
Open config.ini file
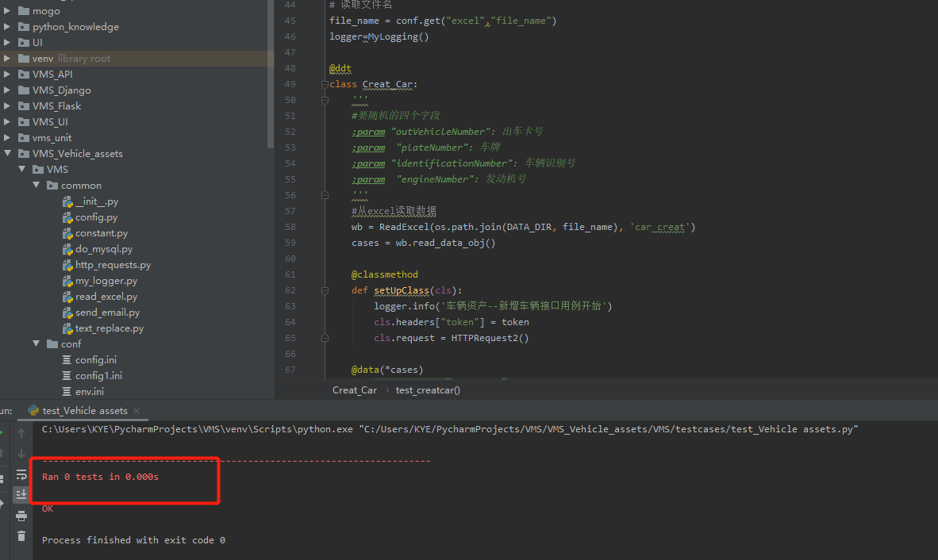tap(96, 360)
